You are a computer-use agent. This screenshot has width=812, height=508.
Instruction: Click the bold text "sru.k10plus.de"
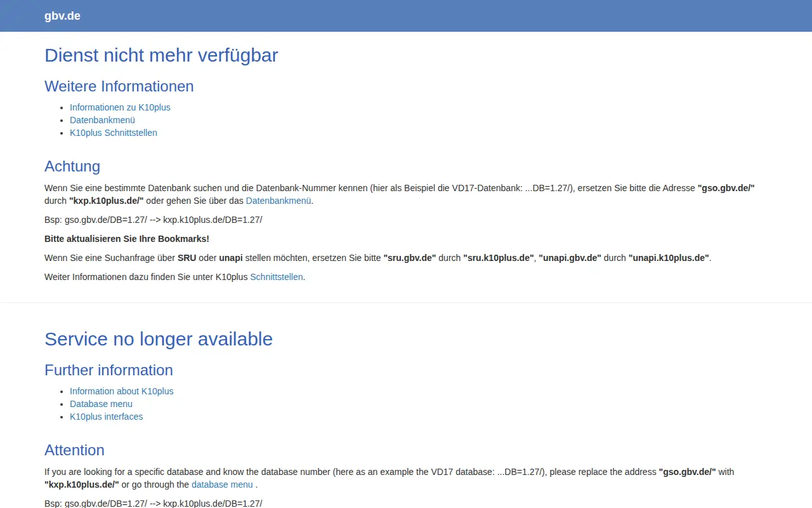pos(499,258)
